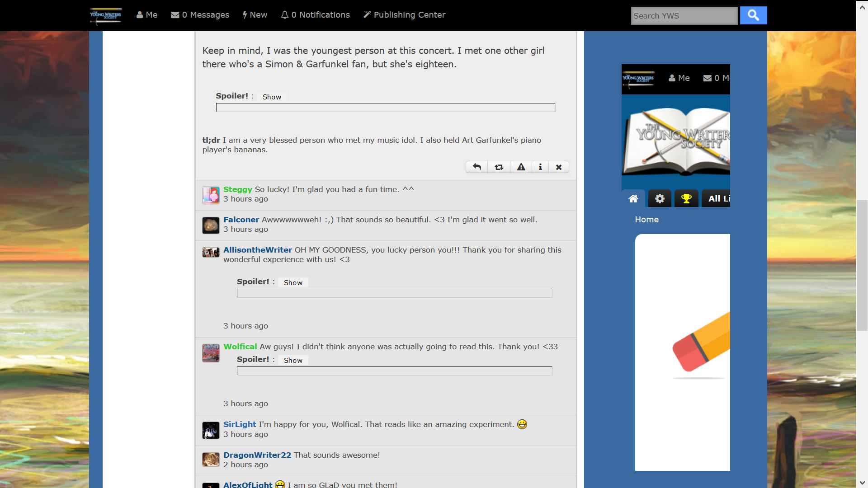868x488 pixels.
Task: Click the page scrollbar up arrow
Action: [x=862, y=7]
